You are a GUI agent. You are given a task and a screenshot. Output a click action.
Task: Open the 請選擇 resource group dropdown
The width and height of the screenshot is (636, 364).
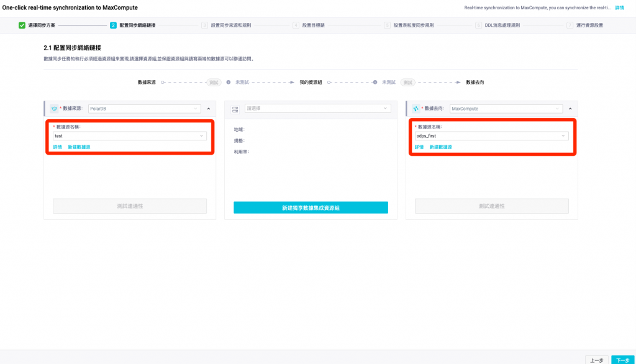click(317, 108)
